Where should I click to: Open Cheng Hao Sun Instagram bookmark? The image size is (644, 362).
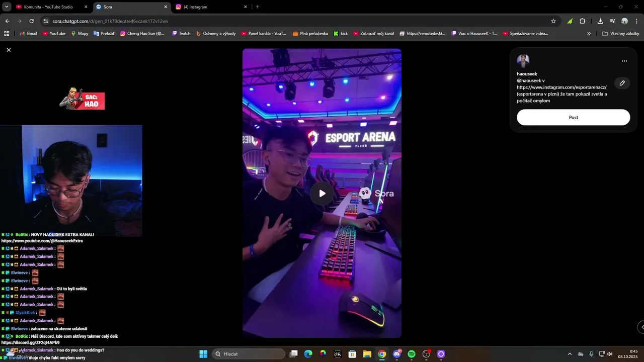pyautogui.click(x=142, y=34)
